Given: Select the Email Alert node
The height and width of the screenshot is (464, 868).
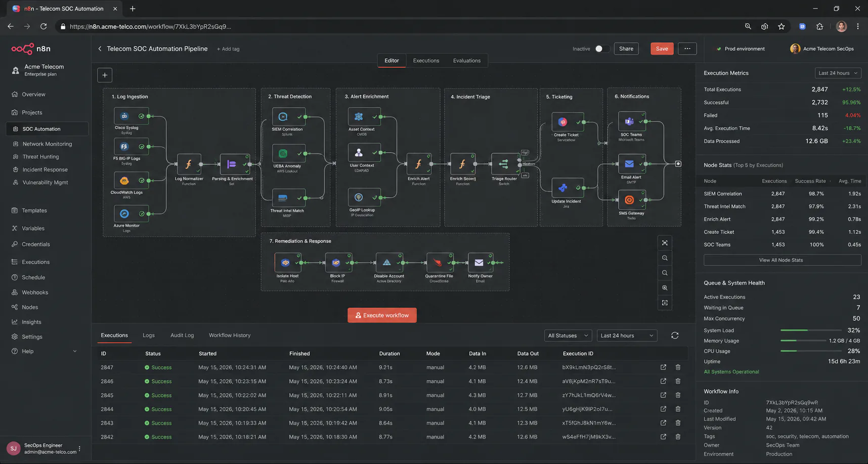Looking at the screenshot, I should pos(632,164).
